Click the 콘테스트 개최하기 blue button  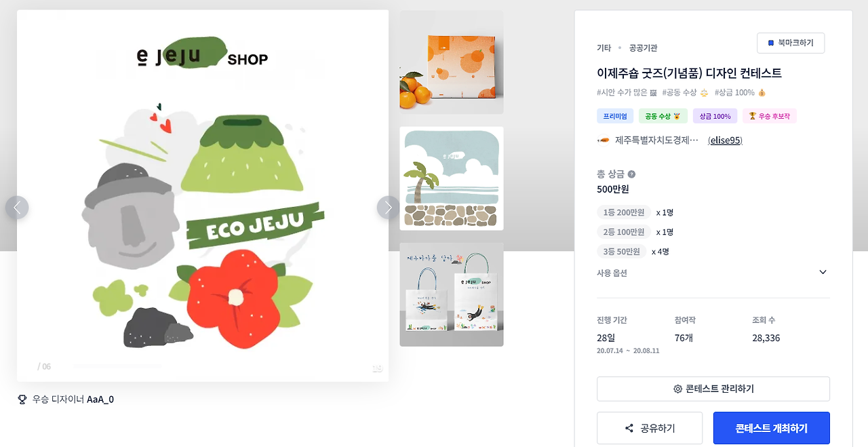pyautogui.click(x=772, y=429)
